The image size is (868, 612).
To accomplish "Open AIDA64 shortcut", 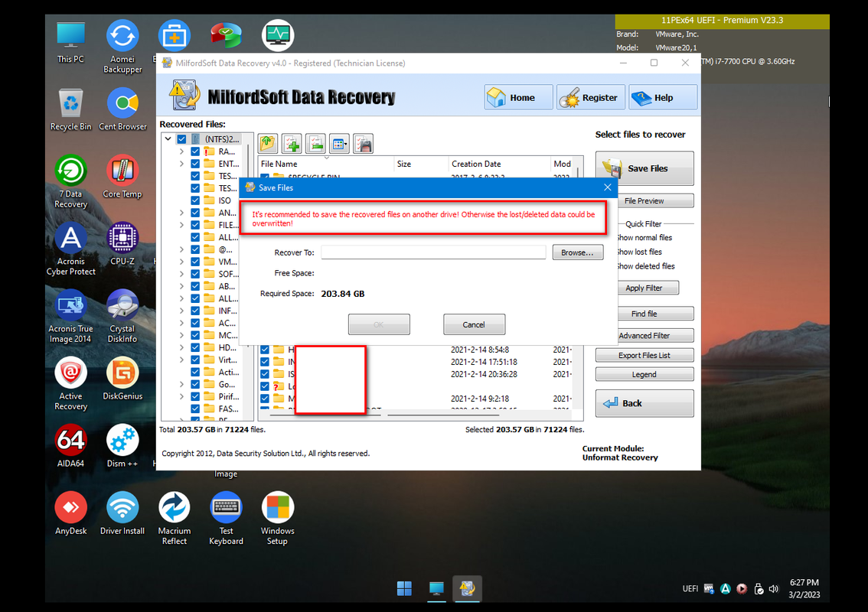I will coord(71,447).
